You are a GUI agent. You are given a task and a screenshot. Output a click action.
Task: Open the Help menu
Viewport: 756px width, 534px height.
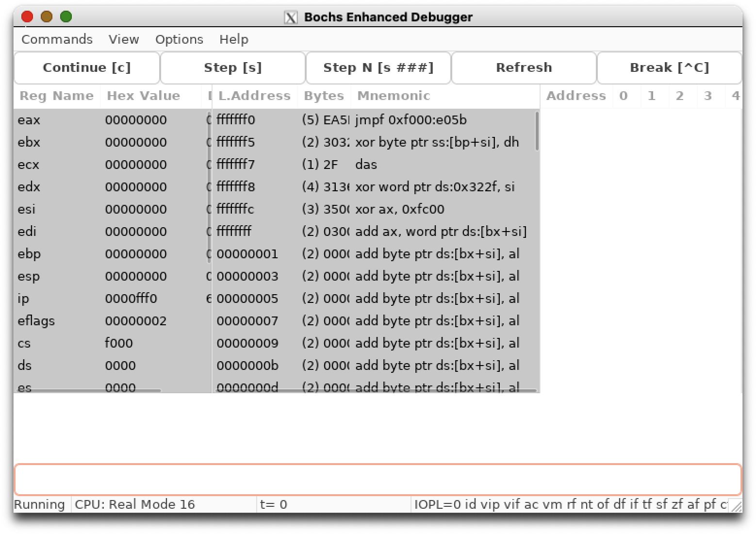click(233, 39)
